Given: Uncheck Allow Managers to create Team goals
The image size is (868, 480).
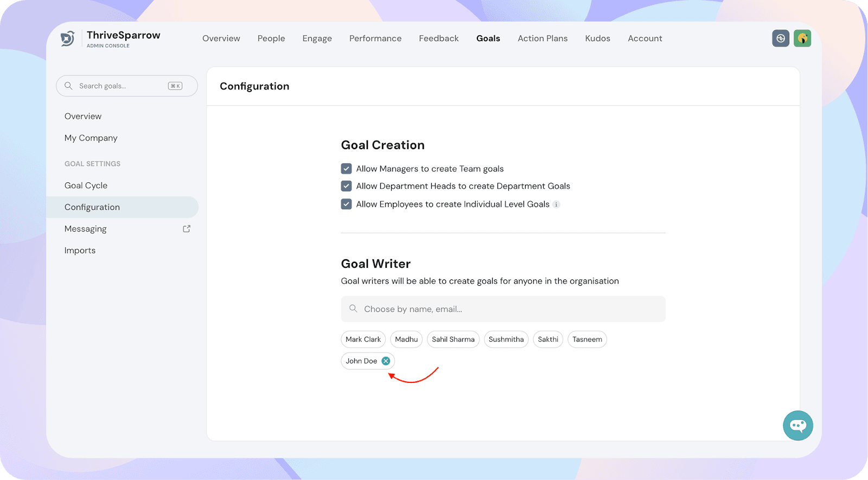Looking at the screenshot, I should point(346,169).
